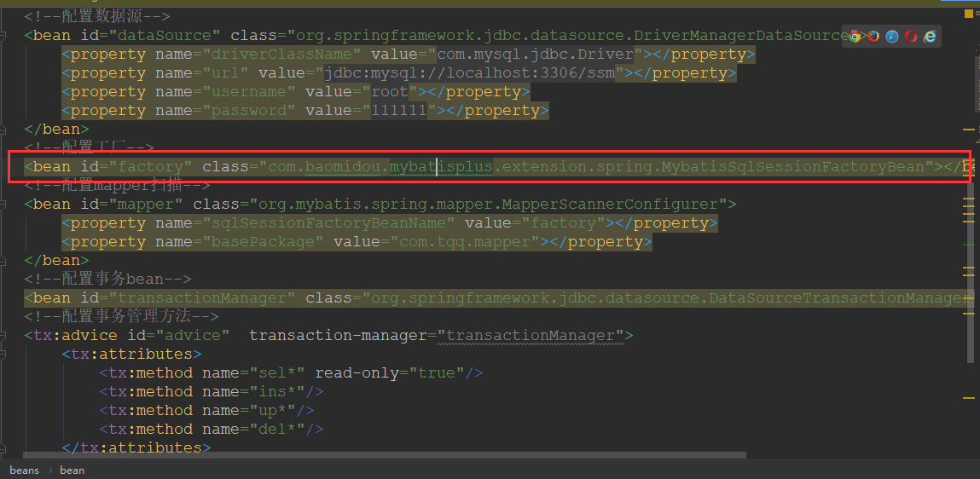Viewport: 980px width, 479px height.
Task: Click the DataSourceTransactionManager class text
Action: click(x=838, y=298)
